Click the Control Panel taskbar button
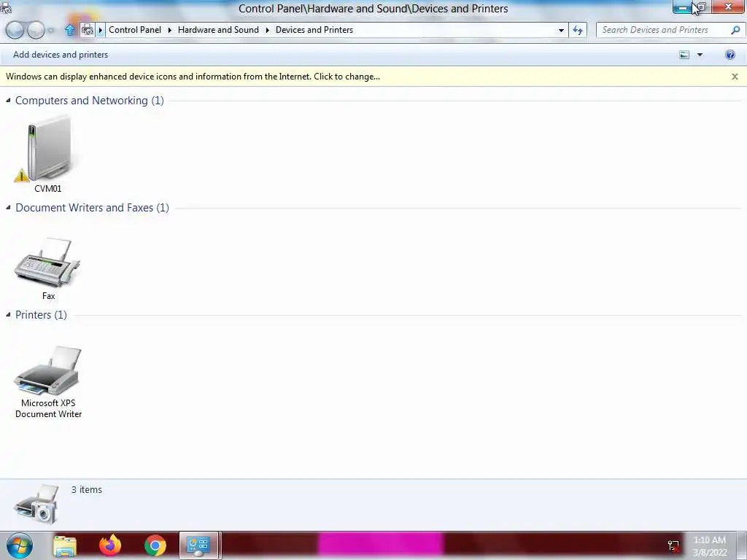 pos(198,545)
